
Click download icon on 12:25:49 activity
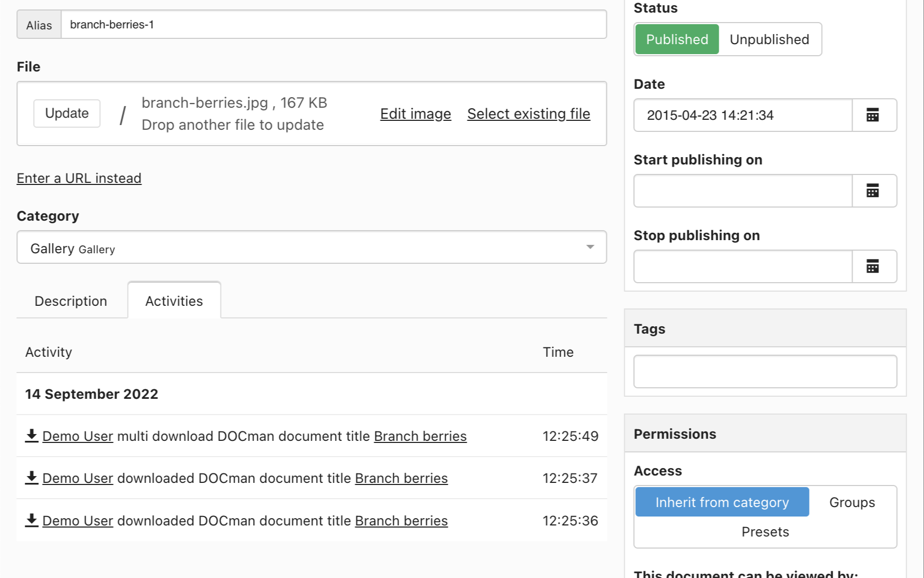pos(31,436)
